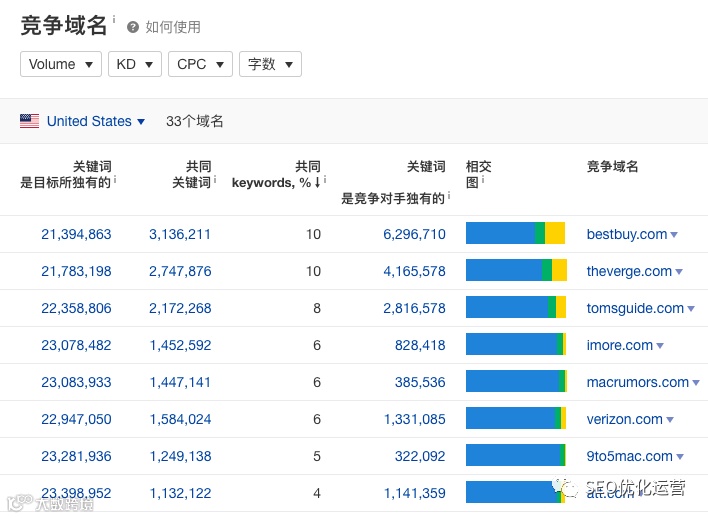The height and width of the screenshot is (518, 708).
Task: Click competitor keywords 6,296,710
Action: click(x=415, y=234)
